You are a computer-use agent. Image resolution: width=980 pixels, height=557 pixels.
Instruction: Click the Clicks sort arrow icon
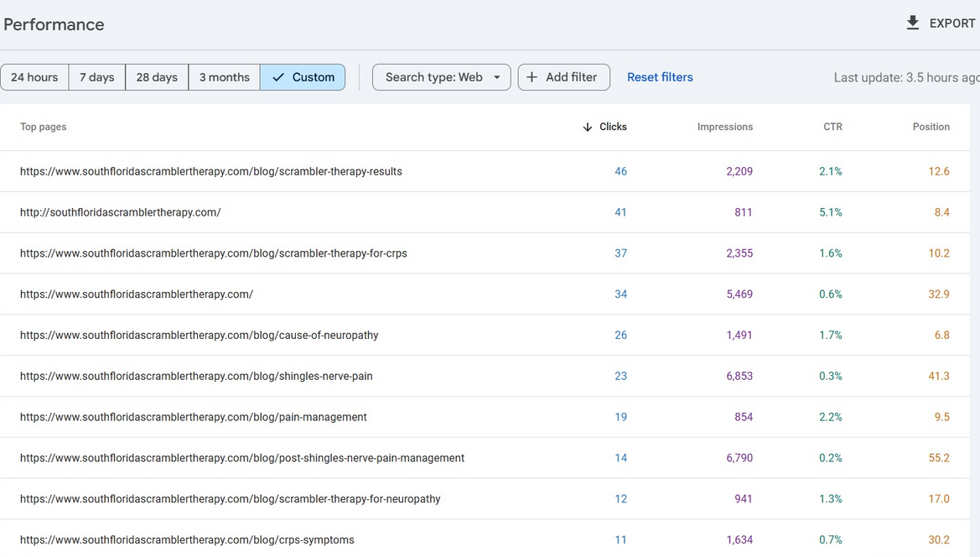[587, 127]
